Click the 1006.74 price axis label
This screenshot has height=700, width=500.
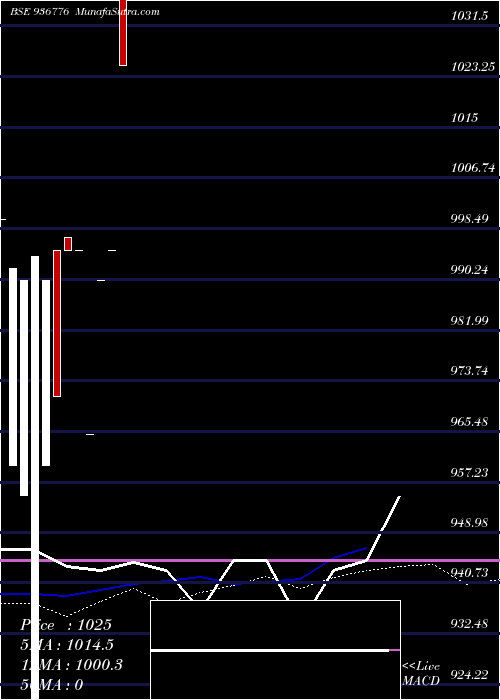pos(473,168)
